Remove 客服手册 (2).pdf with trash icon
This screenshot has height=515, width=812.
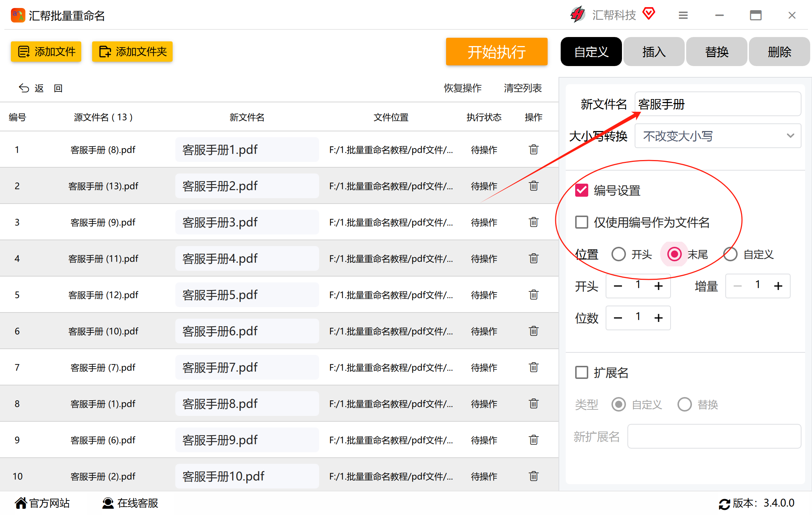pos(533,476)
